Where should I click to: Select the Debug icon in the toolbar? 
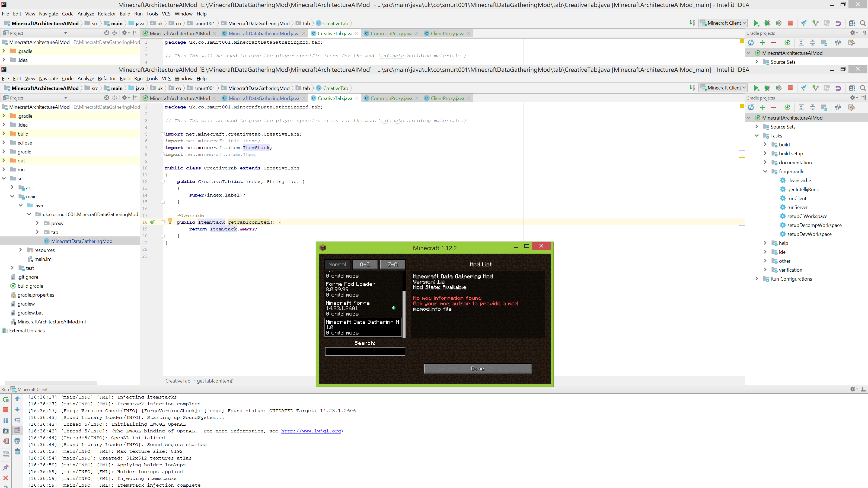(768, 88)
